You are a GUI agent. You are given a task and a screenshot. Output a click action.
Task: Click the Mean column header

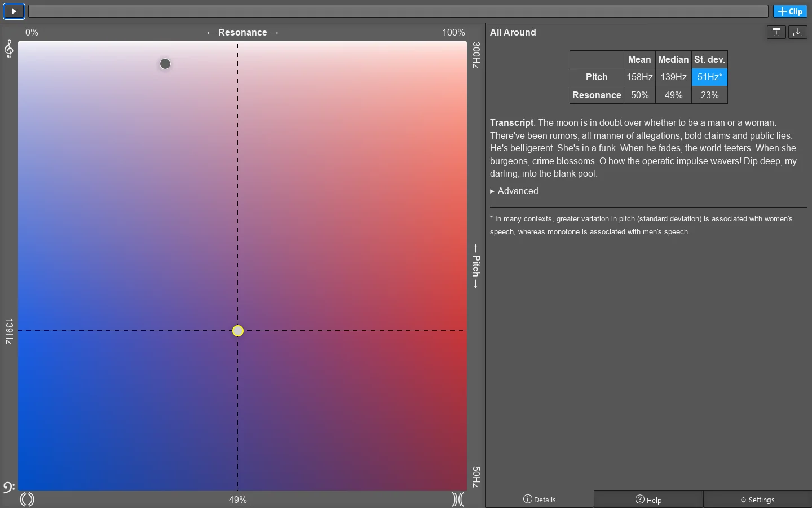[x=639, y=59]
